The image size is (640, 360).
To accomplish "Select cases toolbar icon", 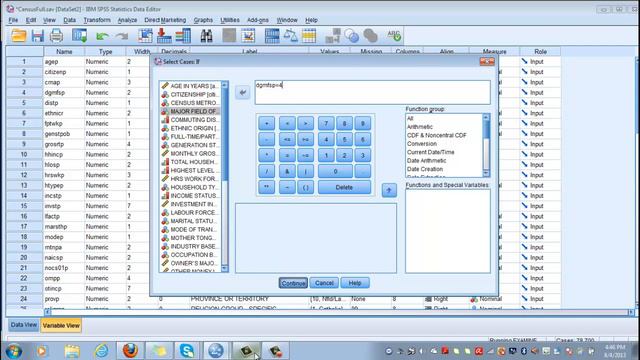I will point(309,36).
